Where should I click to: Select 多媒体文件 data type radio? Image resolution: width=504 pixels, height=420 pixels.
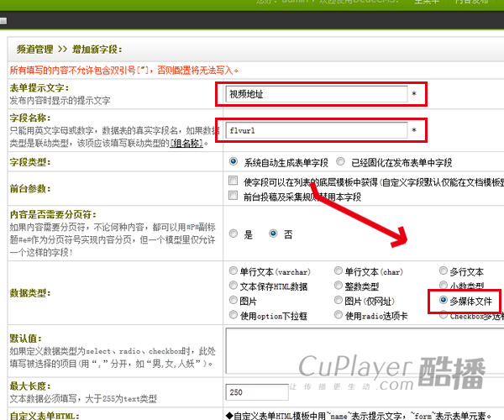(x=444, y=300)
